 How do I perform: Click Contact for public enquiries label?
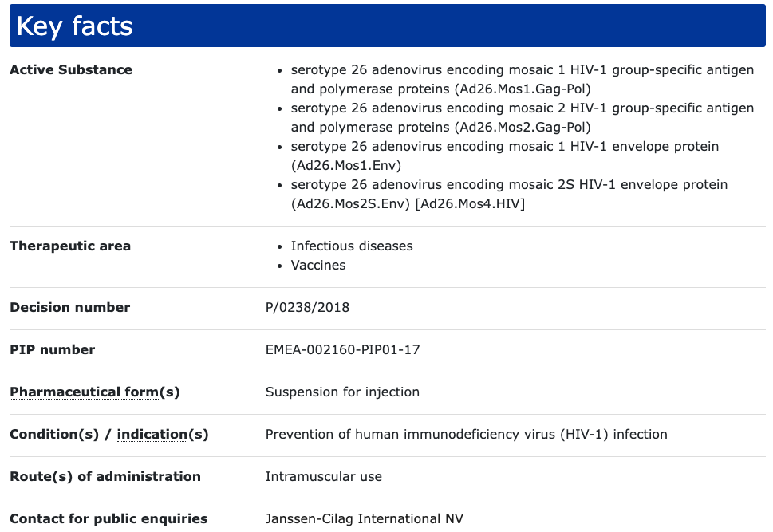coord(108,519)
